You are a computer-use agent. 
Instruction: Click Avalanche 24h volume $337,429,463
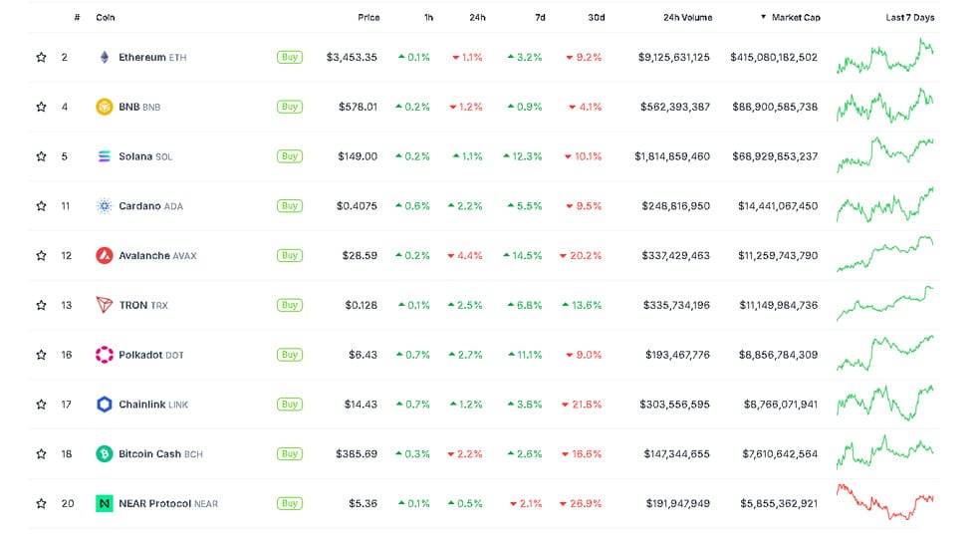(675, 256)
